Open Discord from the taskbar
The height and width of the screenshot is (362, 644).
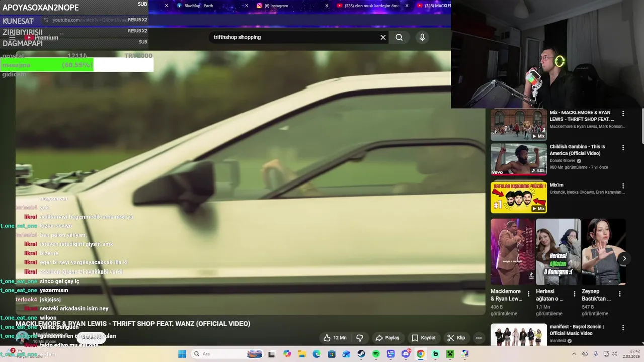(x=406, y=354)
